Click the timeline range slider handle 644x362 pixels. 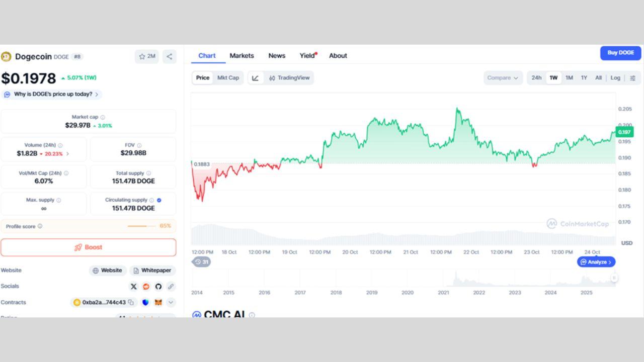coord(614,278)
